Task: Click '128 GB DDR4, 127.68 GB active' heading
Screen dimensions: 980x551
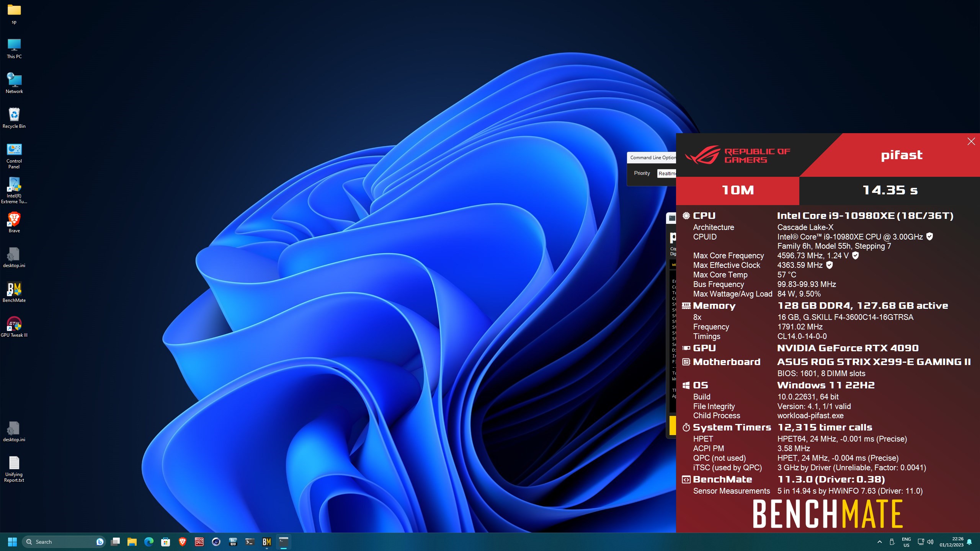Action: click(863, 306)
